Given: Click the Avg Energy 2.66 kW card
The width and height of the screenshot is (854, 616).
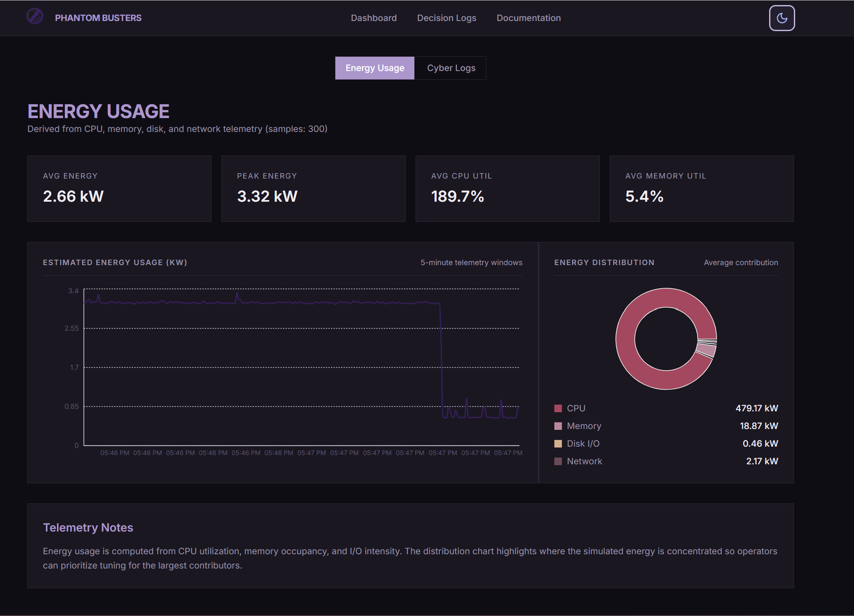Looking at the screenshot, I should (x=119, y=189).
